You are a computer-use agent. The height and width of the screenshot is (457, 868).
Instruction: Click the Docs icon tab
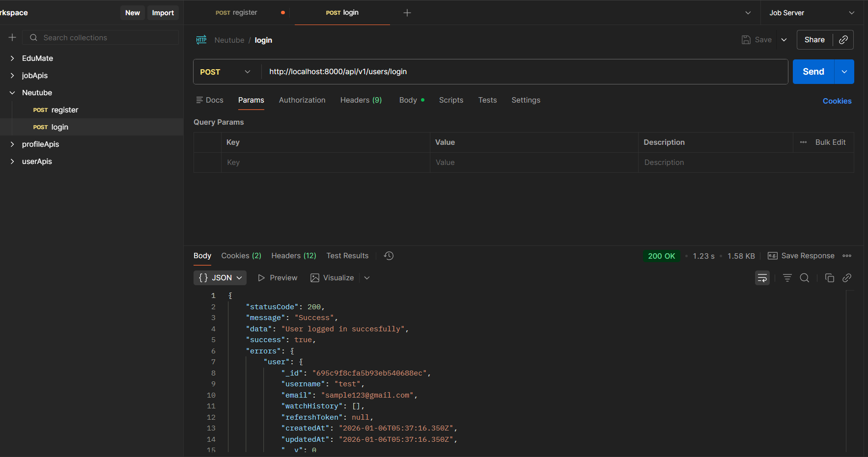point(210,100)
